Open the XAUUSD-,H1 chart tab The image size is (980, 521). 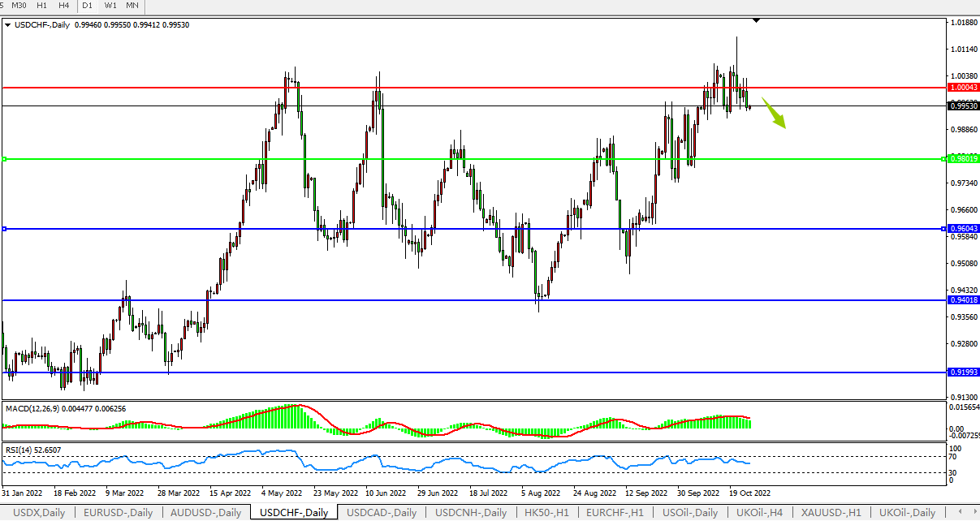point(829,513)
